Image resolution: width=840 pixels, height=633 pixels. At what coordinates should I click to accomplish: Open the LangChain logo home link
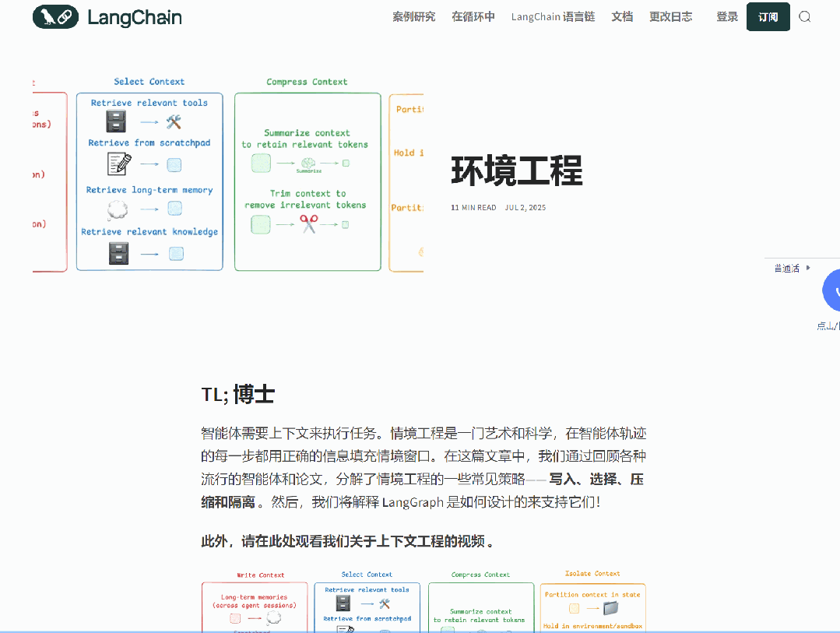click(x=107, y=16)
